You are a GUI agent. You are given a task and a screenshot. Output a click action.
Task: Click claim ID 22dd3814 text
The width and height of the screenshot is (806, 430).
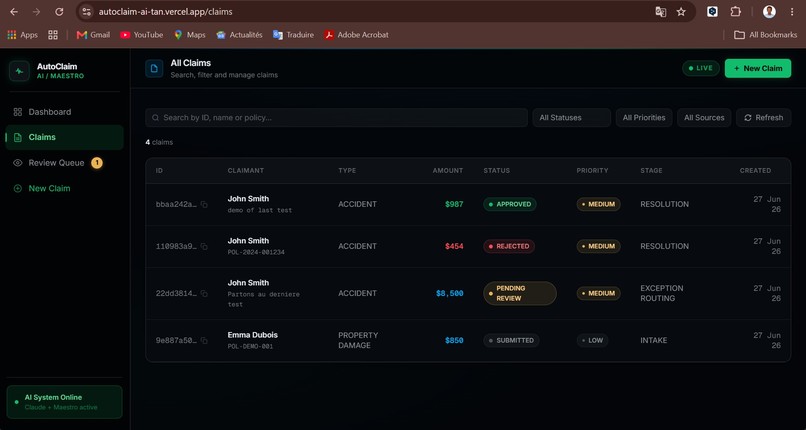[176, 293]
